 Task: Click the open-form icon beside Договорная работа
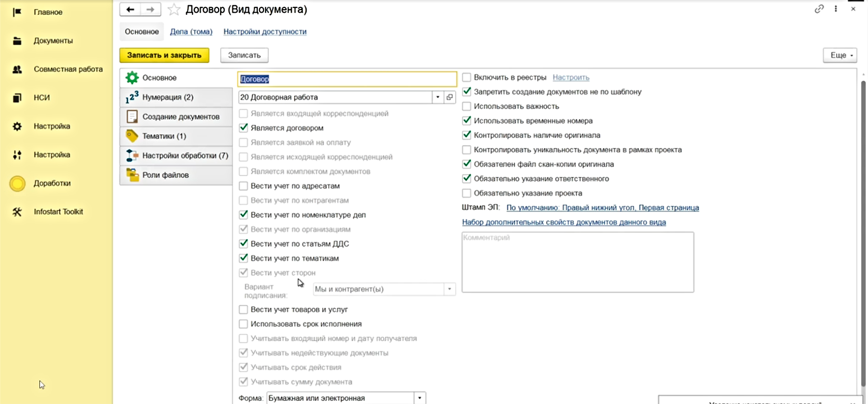[449, 97]
